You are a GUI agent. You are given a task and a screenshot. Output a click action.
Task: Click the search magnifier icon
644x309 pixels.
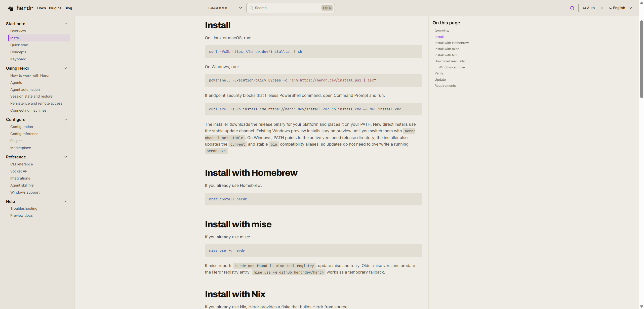(251, 8)
